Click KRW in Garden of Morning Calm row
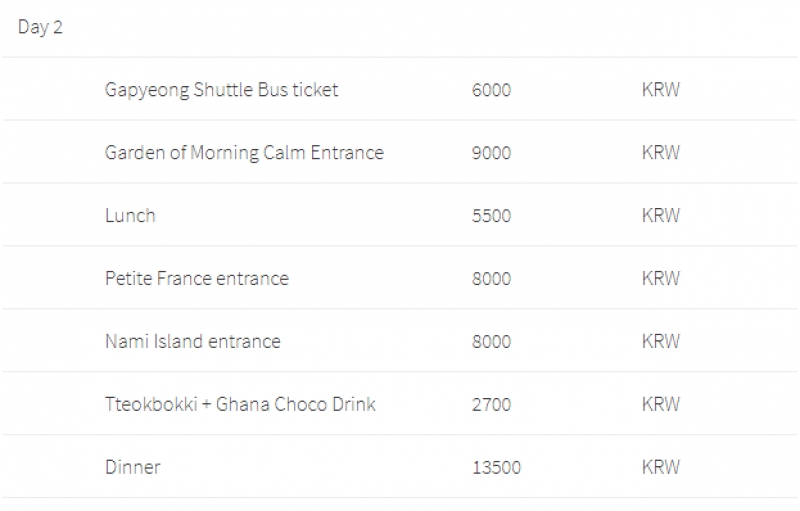This screenshot has width=800, height=511. [x=661, y=152]
